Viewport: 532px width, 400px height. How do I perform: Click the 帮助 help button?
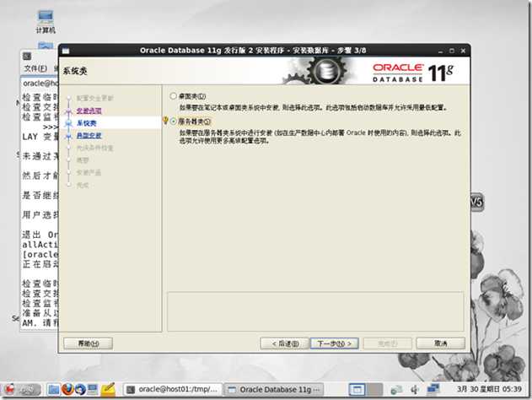[89, 343]
